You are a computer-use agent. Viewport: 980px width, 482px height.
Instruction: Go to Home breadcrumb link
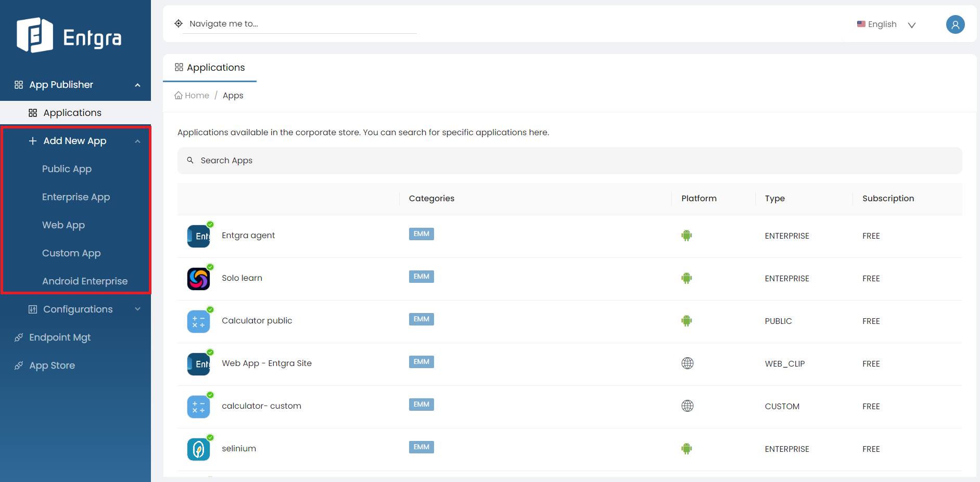(192, 96)
